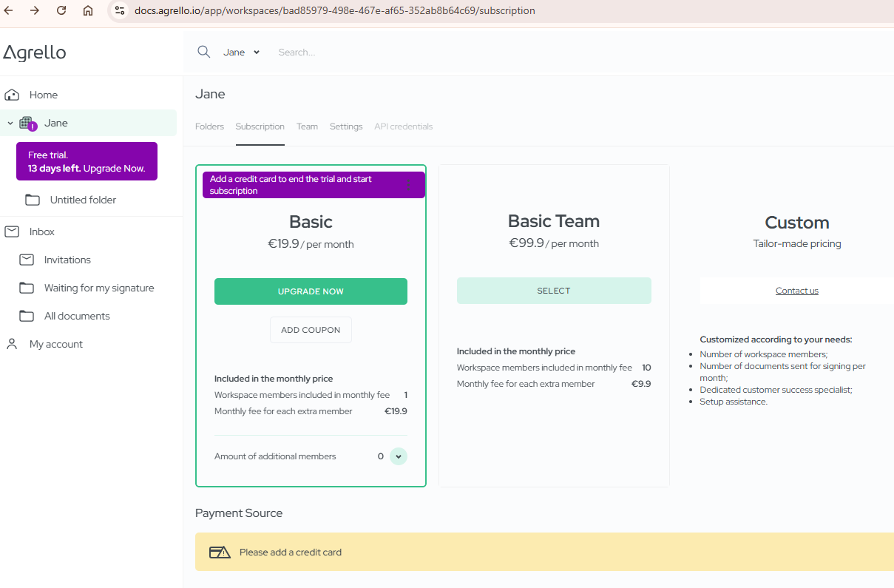Viewport: 894px width, 588px height.
Task: Open the three-dot menu on trial banner
Action: (x=409, y=185)
